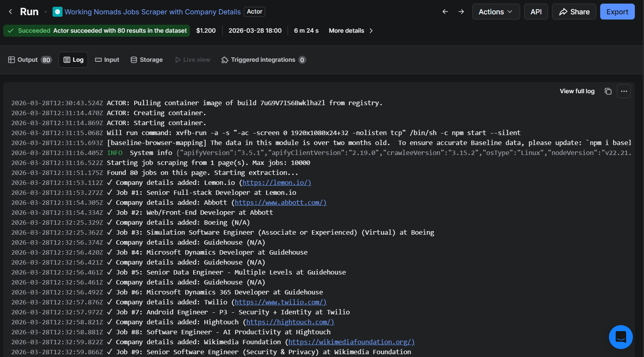This screenshot has height=357, width=644.
Task: Go back using the left chevron beside Run
Action: [10, 12]
